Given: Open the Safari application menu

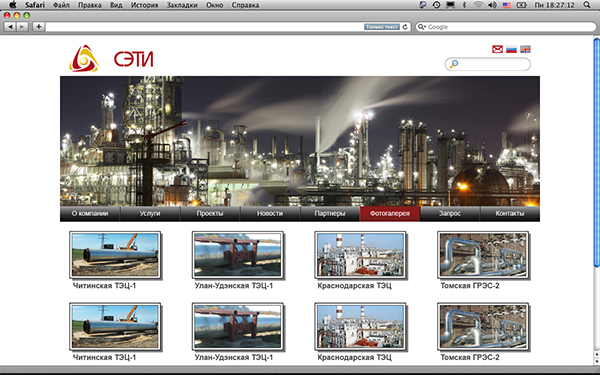Looking at the screenshot, I should [x=35, y=5].
